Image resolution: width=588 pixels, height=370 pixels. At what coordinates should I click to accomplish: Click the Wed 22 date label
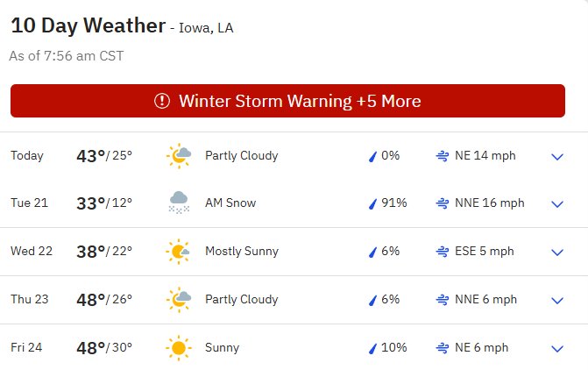pos(32,251)
